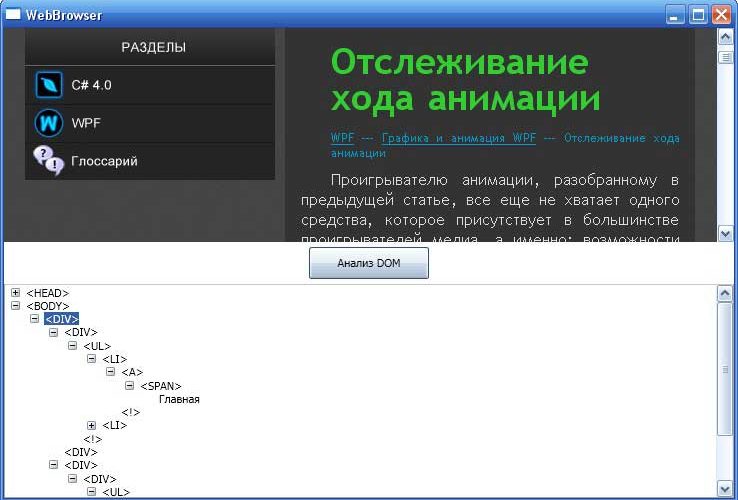
Task: Open the Графика и анимация WPF link
Action: coord(458,138)
